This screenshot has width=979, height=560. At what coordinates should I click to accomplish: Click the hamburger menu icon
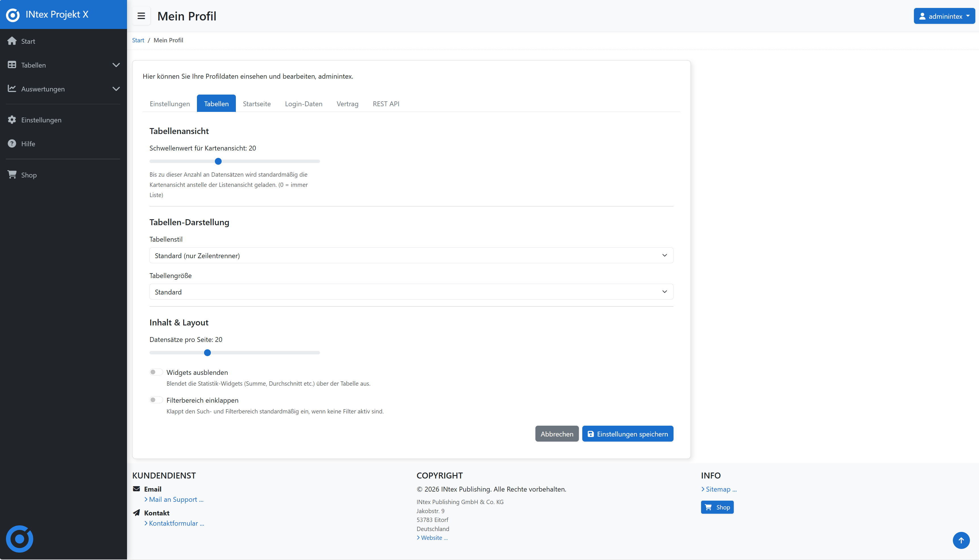pos(141,16)
